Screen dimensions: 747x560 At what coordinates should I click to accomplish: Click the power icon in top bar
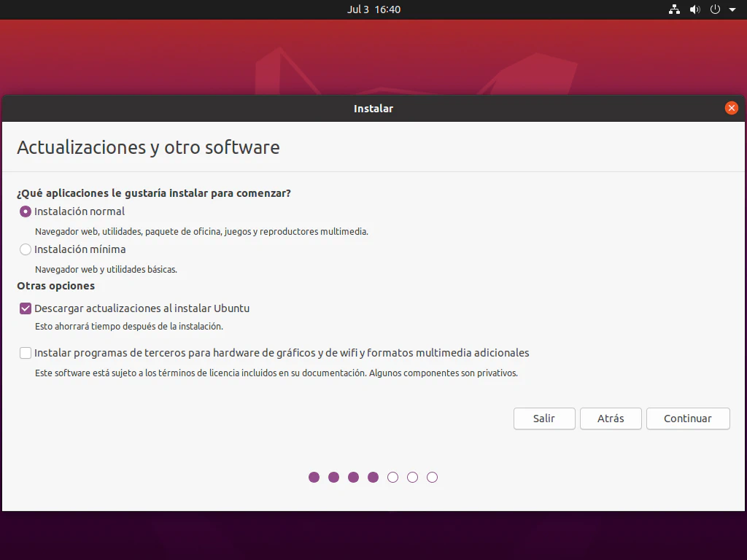point(715,9)
